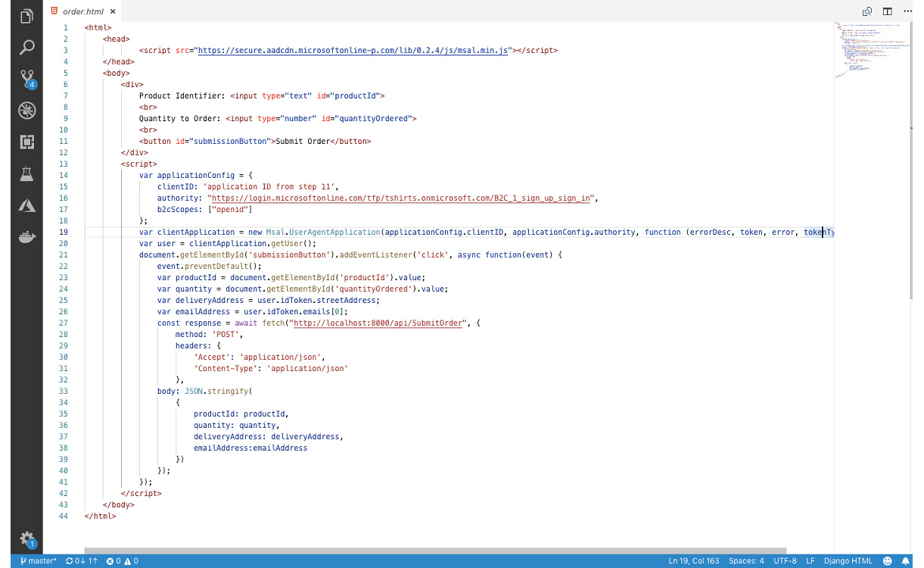
Task: Click 'Accept': 'application/json' header line
Action: point(260,357)
